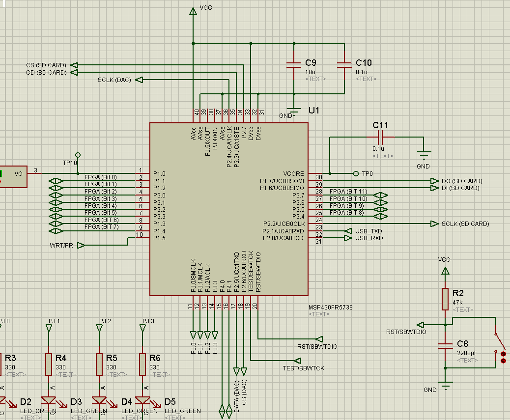
Task: Click the CS (SD CARD) terminal arrow
Action: coord(74,65)
